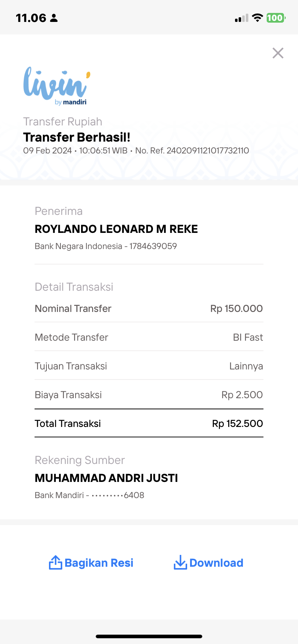Tap the home indicator bar
This screenshot has height=644, width=298.
(x=149, y=636)
